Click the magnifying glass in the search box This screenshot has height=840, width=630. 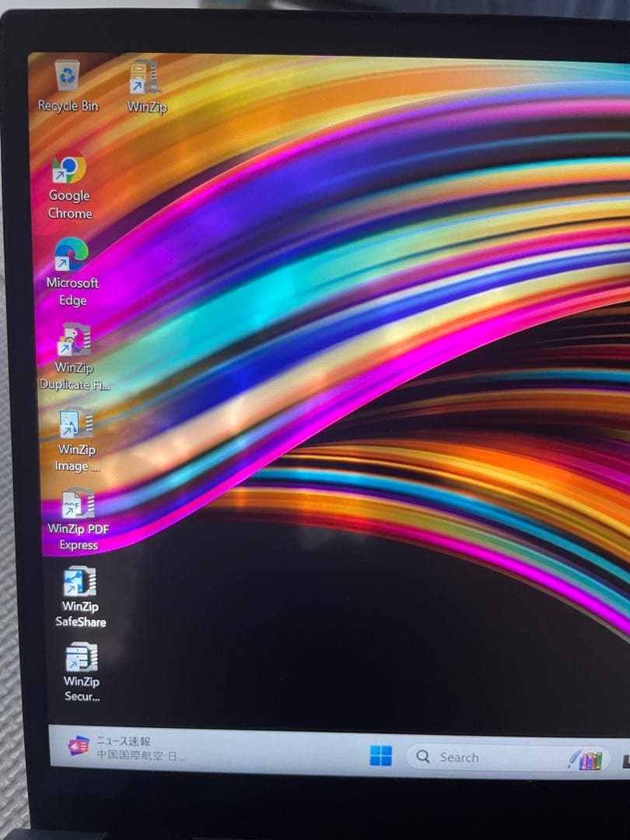tap(423, 757)
